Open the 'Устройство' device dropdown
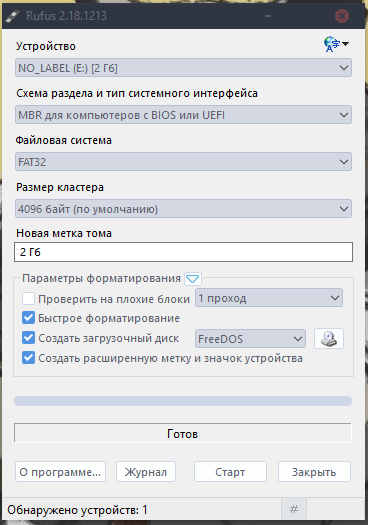The width and height of the screenshot is (368, 525). [x=183, y=68]
